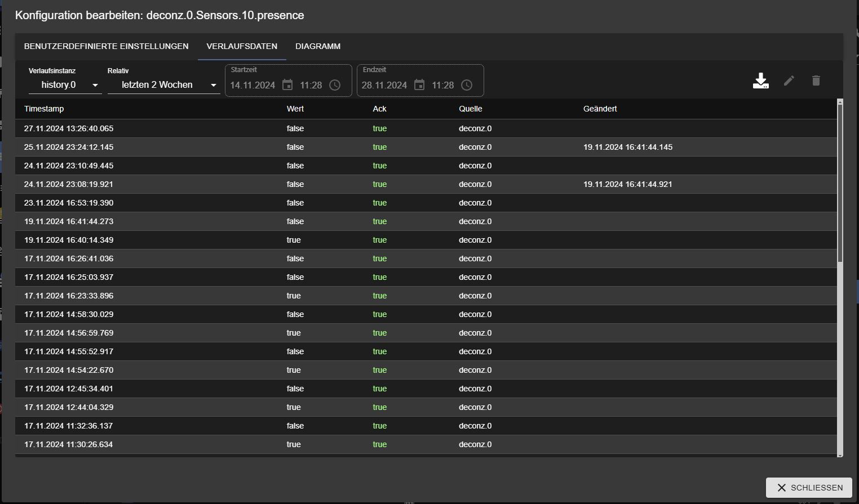Image resolution: width=859 pixels, height=504 pixels.
Task: Click the trash delete icon
Action: coord(816,81)
